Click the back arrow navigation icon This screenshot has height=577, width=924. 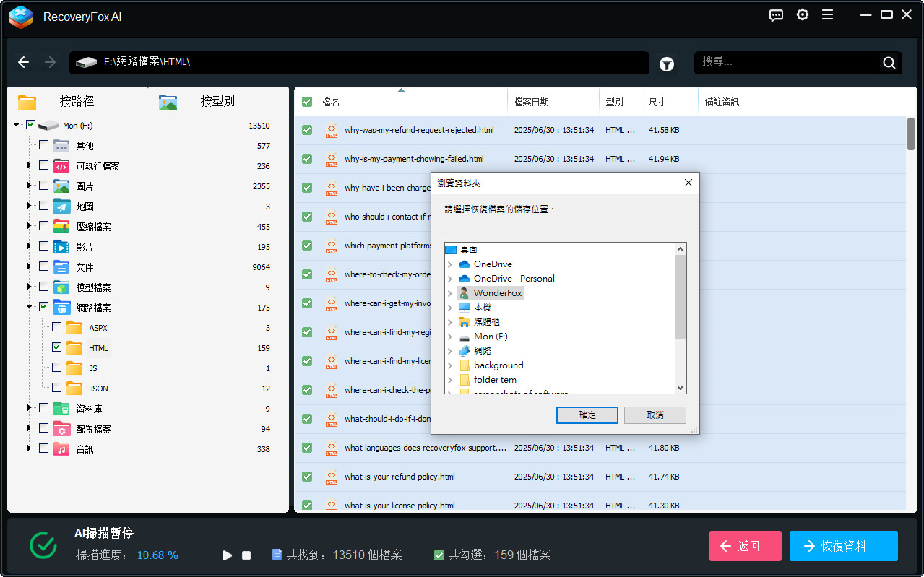(24, 63)
